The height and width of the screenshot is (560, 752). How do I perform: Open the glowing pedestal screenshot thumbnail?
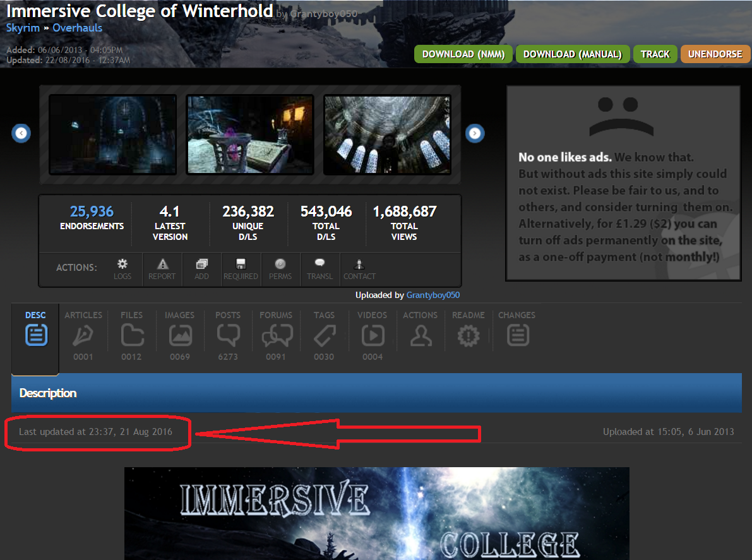tap(250, 134)
